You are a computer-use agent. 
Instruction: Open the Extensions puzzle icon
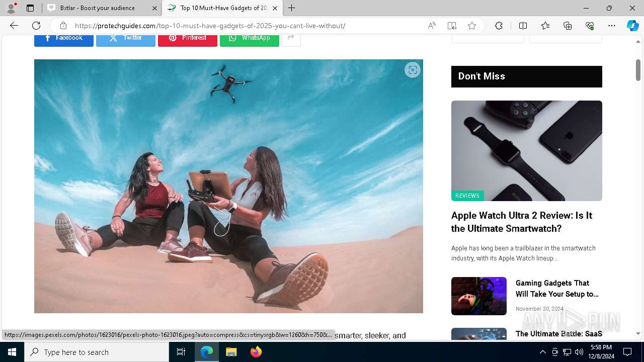click(x=499, y=26)
